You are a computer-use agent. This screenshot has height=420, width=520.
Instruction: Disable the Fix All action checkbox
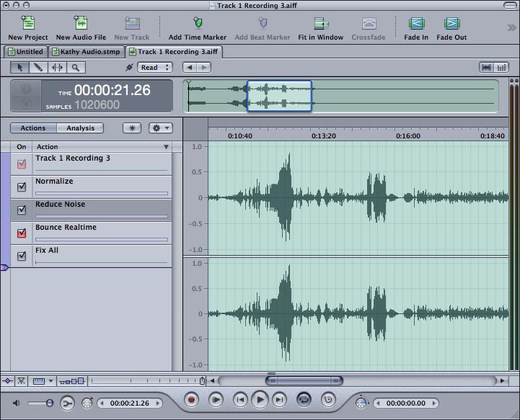pos(22,256)
